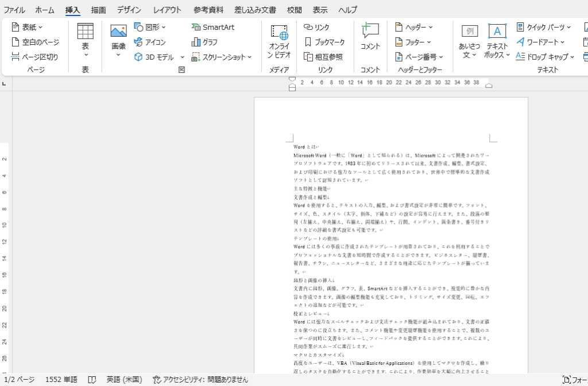Viewport: 588px width, 386px height.
Task: Insert a hyperlink with リンク
Action: pos(316,27)
